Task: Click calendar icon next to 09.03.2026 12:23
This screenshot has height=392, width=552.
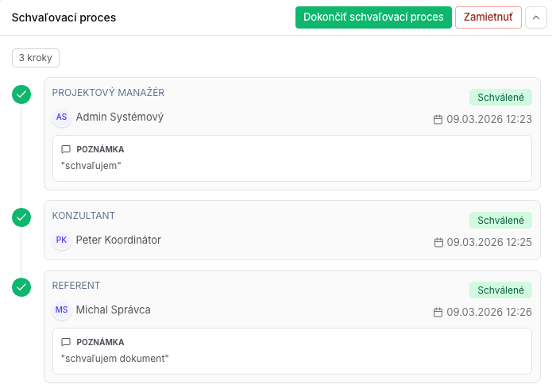Action: (x=438, y=120)
